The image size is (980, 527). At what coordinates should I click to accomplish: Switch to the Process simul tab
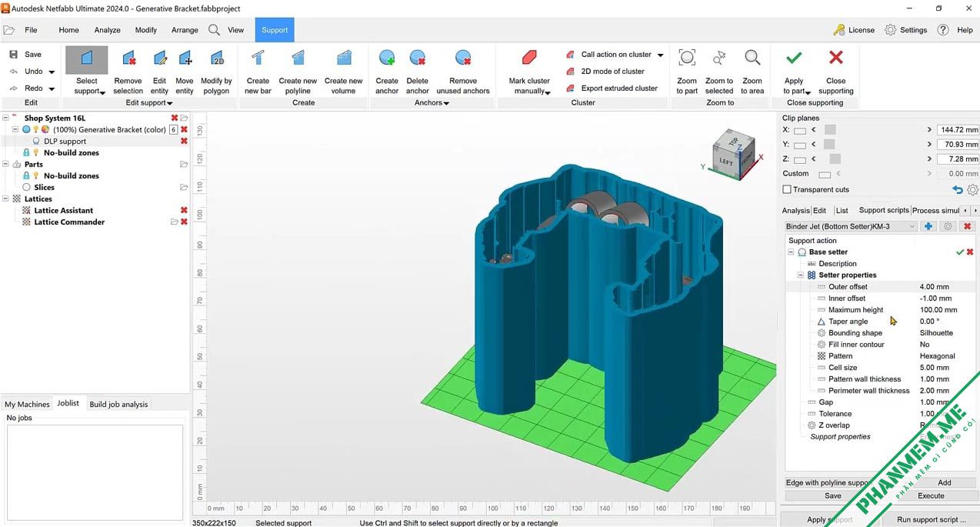tap(935, 211)
